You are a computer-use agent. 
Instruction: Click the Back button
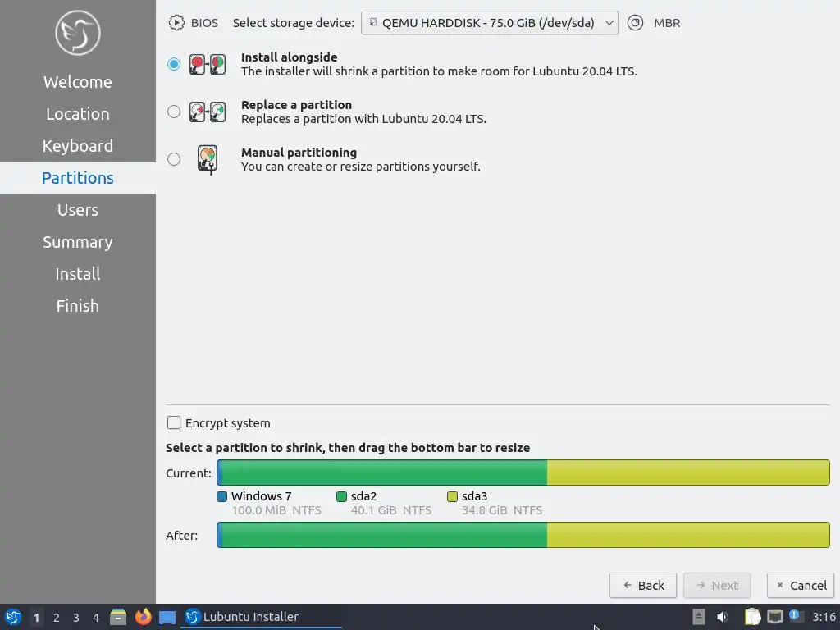tap(643, 586)
